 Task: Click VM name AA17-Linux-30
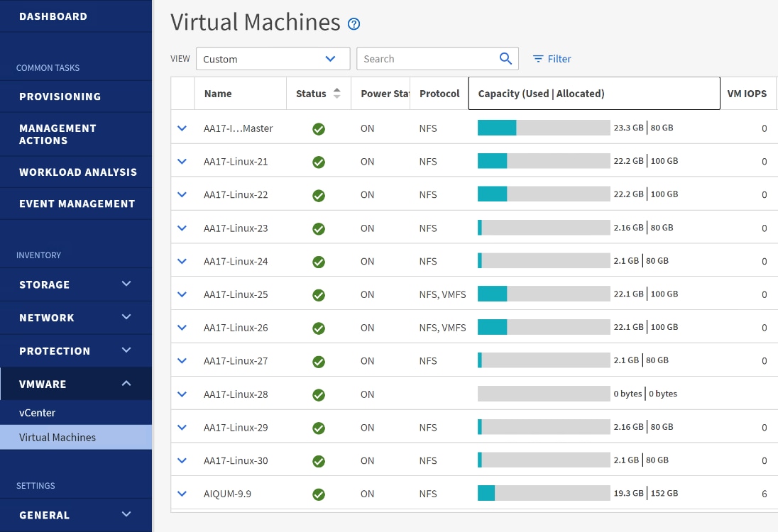tap(236, 460)
